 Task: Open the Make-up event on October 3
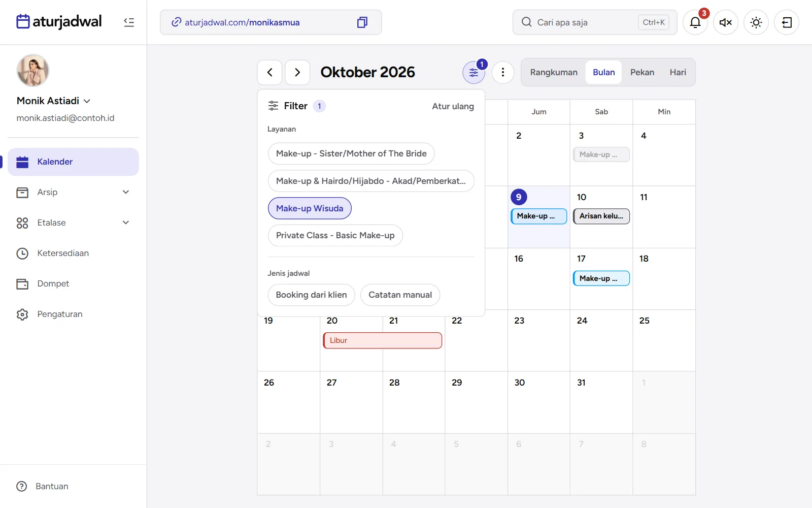601,154
